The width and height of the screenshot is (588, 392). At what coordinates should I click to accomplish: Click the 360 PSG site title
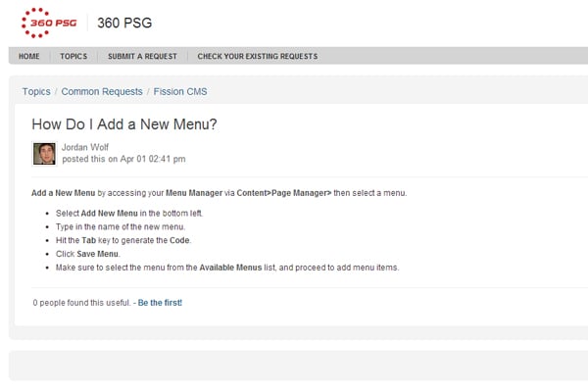click(124, 23)
